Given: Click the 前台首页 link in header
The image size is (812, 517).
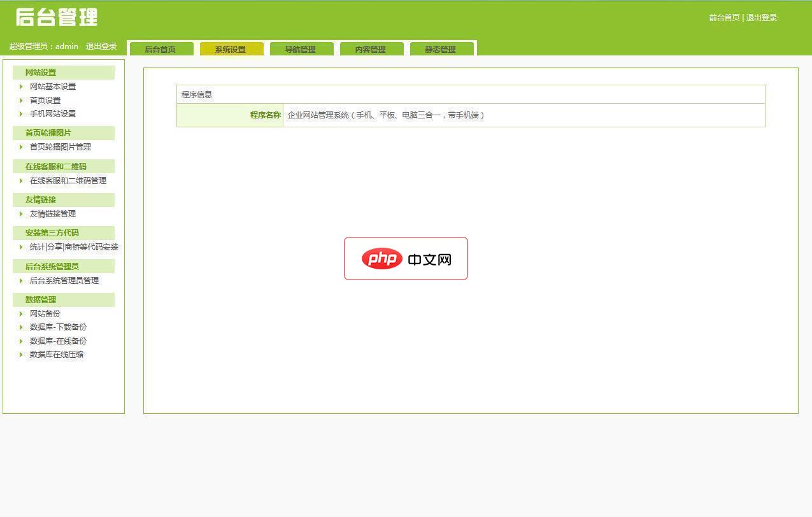Looking at the screenshot, I should (x=724, y=18).
